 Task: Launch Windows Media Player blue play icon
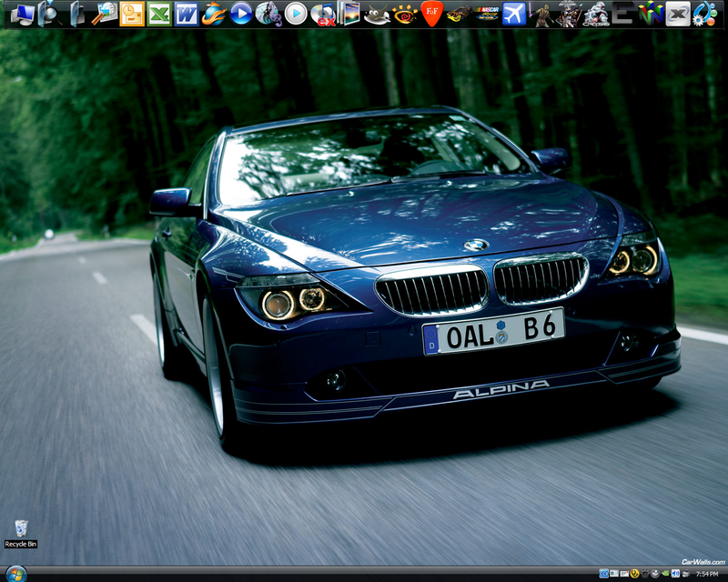click(x=241, y=14)
